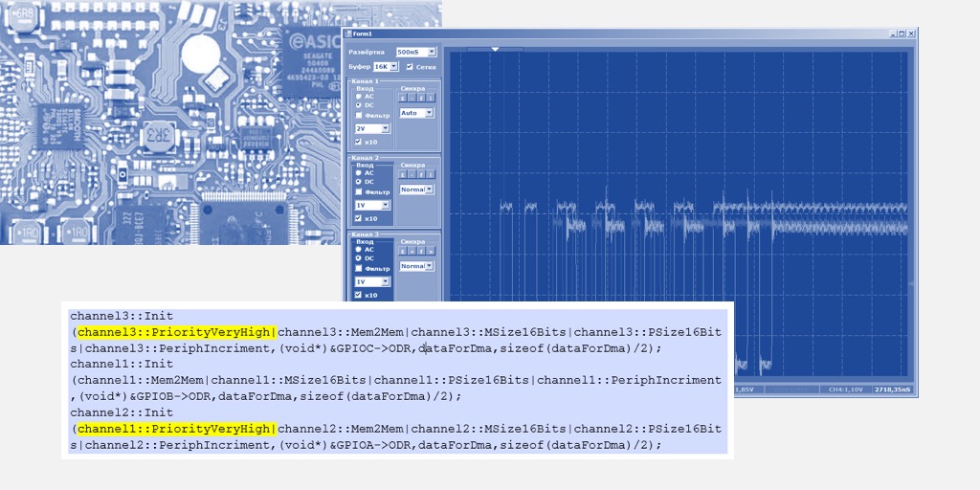The height and width of the screenshot is (490, 980).
Task: Click the '-' sync button in Канал 1
Action: [x=412, y=99]
